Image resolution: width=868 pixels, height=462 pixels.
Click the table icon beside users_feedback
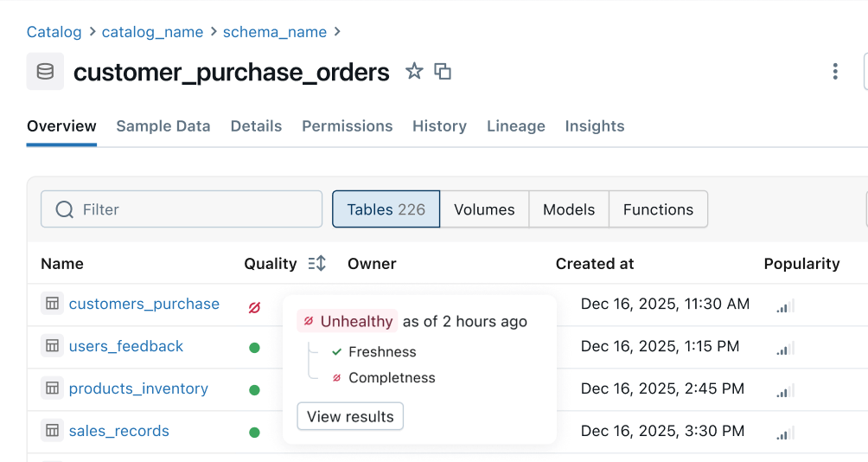click(x=52, y=346)
